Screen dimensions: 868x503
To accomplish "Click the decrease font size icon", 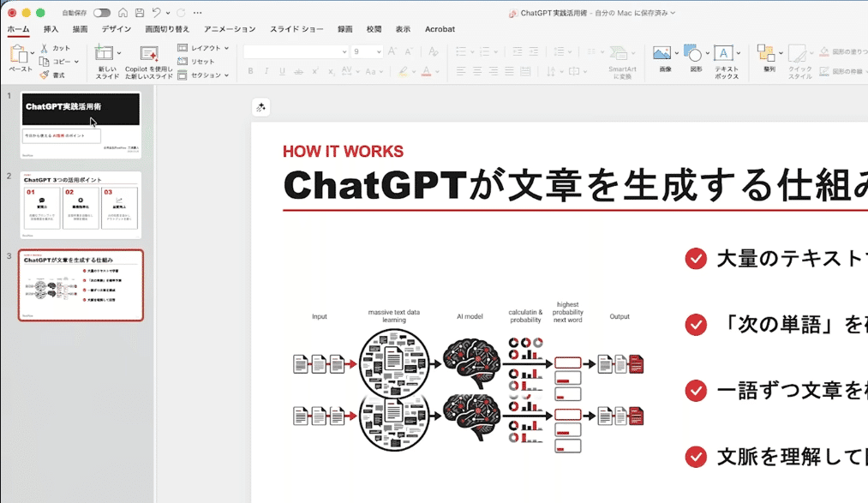I will 409,51.
